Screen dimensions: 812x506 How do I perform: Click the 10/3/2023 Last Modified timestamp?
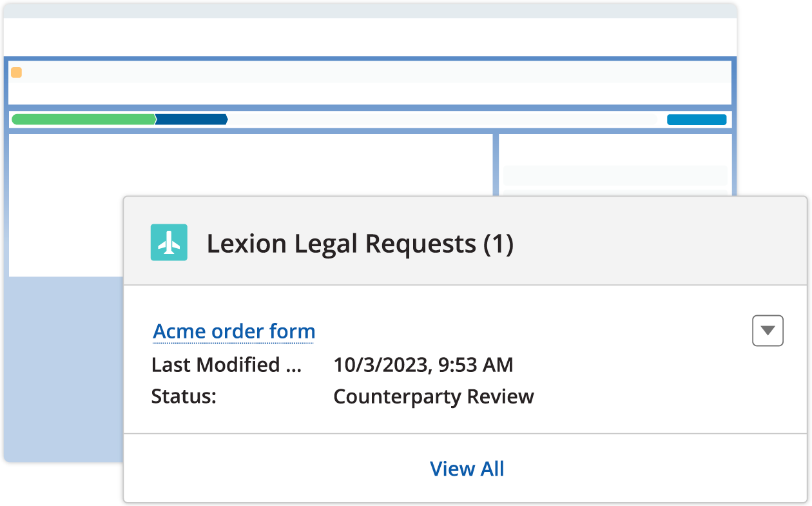(422, 365)
